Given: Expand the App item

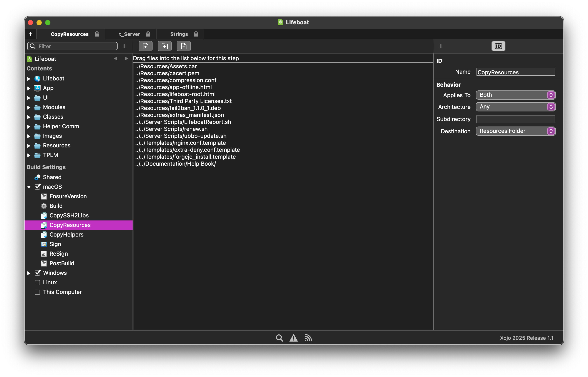Looking at the screenshot, I should click(x=29, y=88).
